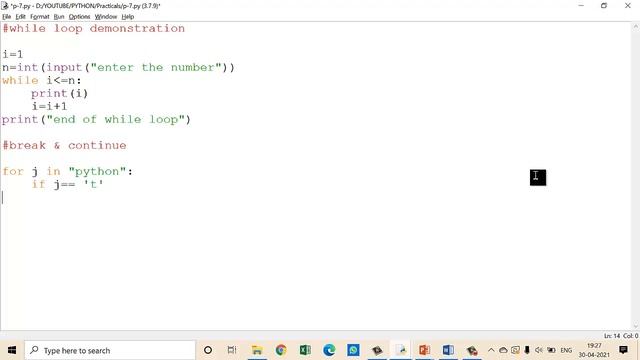Show hidden system tray icons
640x360 pixels.
point(491,350)
